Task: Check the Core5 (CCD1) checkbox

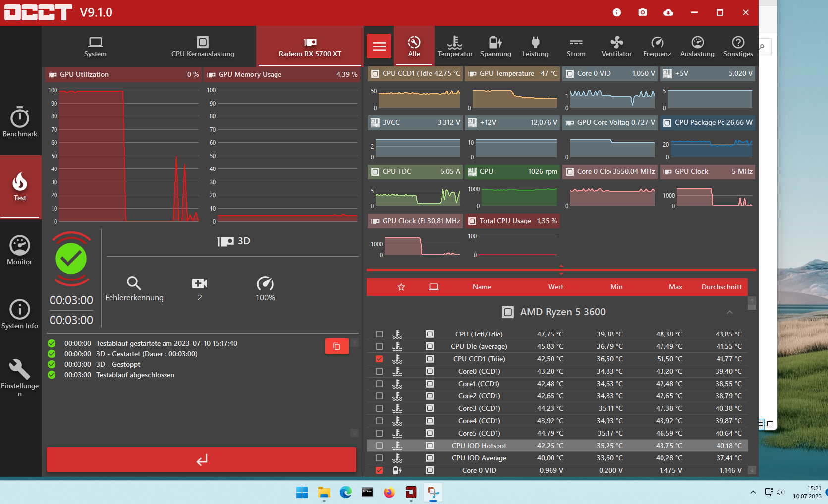Action: [x=379, y=433]
